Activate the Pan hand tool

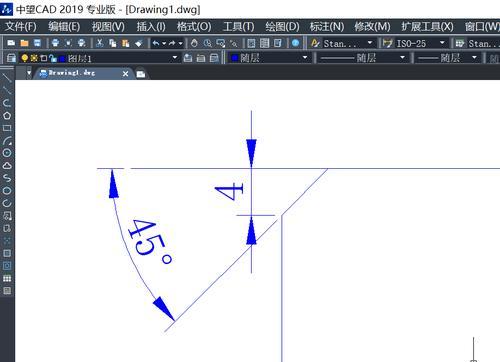coord(194,43)
